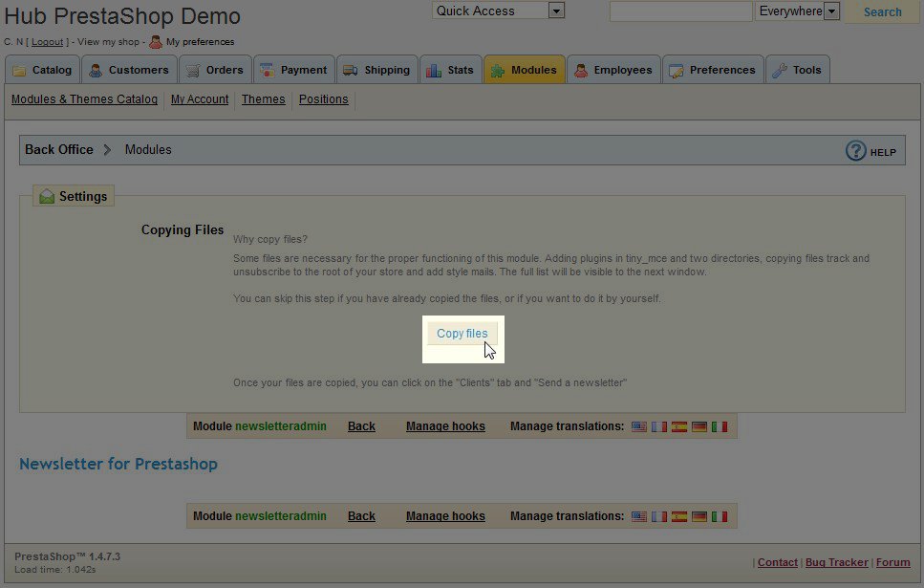This screenshot has width=924, height=588.
Task: Click the top Manage hooks link
Action: click(x=445, y=426)
